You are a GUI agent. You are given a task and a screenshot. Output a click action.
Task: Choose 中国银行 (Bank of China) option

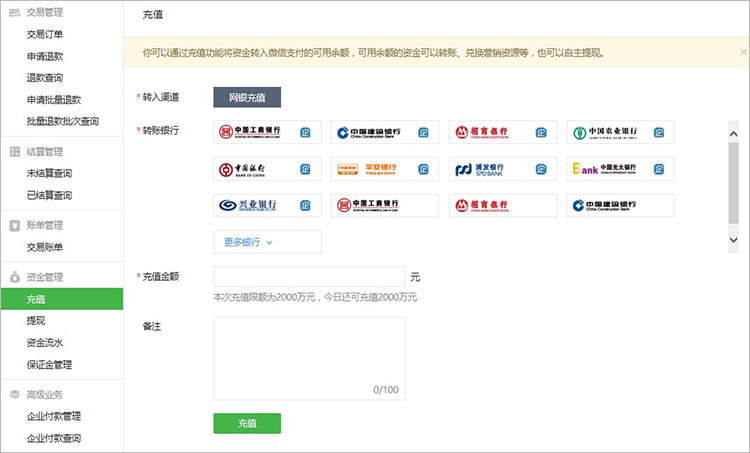click(x=267, y=169)
